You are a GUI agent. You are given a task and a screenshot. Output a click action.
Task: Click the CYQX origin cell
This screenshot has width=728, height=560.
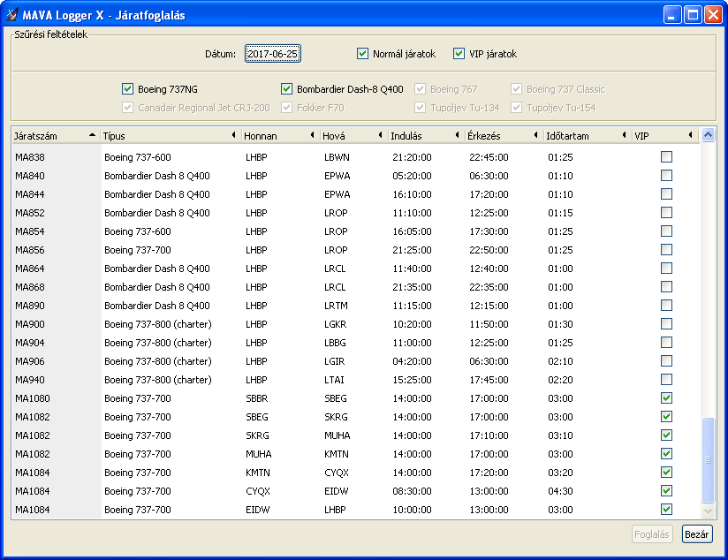click(x=258, y=491)
